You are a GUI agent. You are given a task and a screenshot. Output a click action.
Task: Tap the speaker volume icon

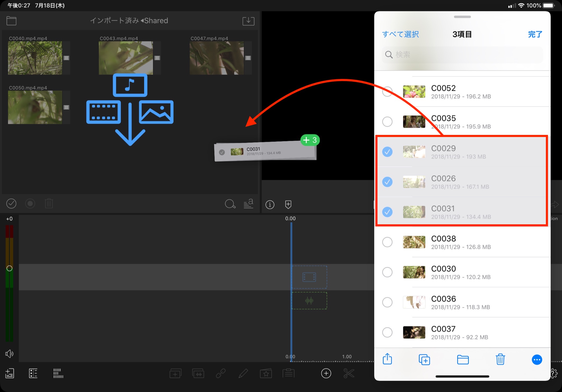(x=9, y=354)
